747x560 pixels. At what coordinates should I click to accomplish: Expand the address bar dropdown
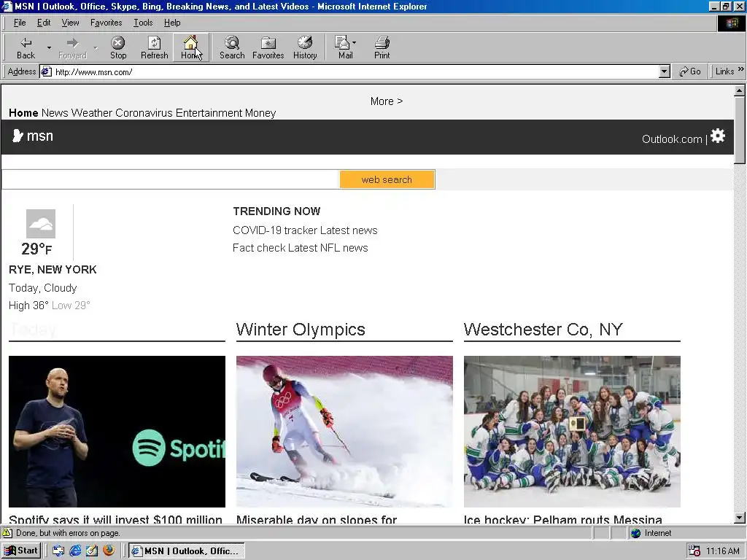pos(665,72)
